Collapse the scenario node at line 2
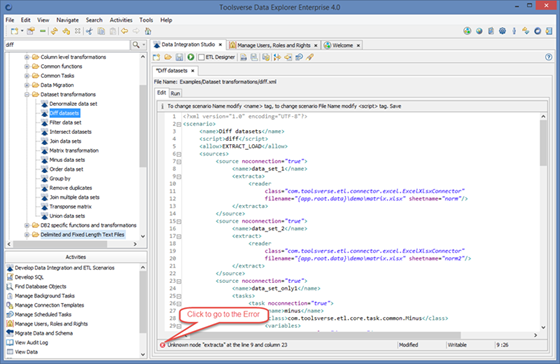 click(x=179, y=124)
